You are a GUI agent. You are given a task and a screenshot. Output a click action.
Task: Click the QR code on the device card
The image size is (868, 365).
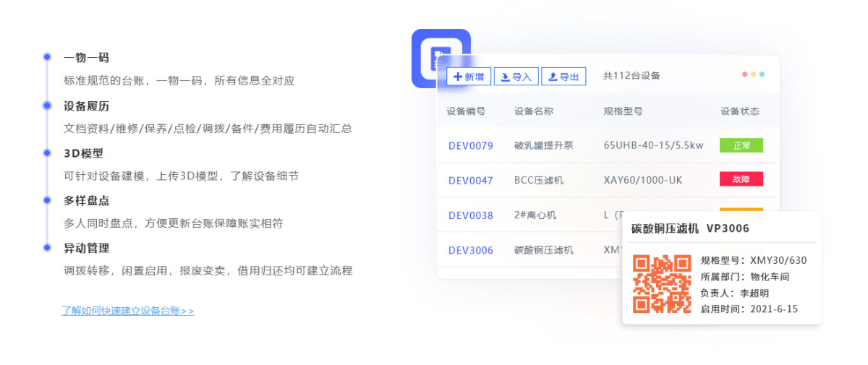pos(662,283)
